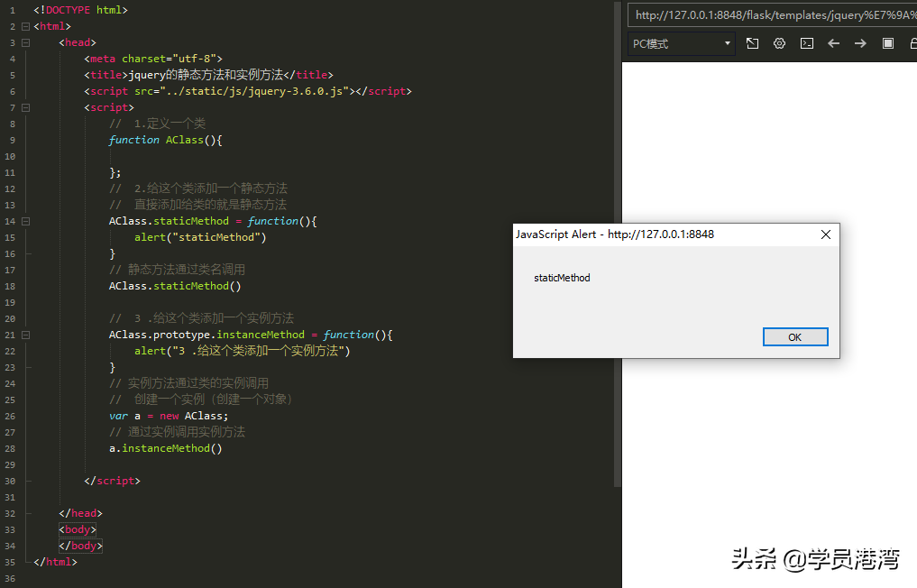This screenshot has height=588, width=917.
Task: Confirm the JavaScript alert with OK
Action: 794,337
